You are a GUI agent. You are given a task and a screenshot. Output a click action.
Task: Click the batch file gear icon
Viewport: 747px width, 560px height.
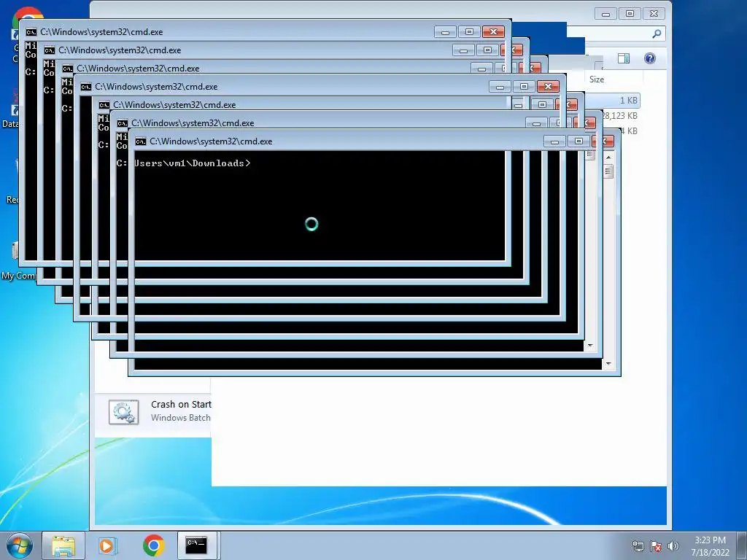pyautogui.click(x=124, y=412)
